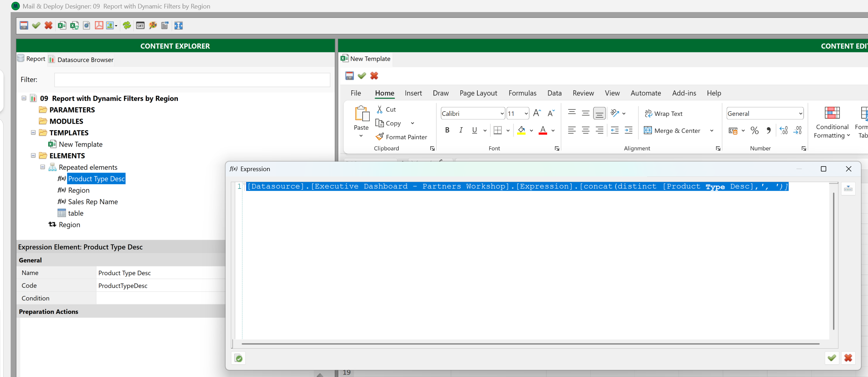The image size is (868, 377).
Task: Click the Format Painter icon
Action: click(x=380, y=137)
